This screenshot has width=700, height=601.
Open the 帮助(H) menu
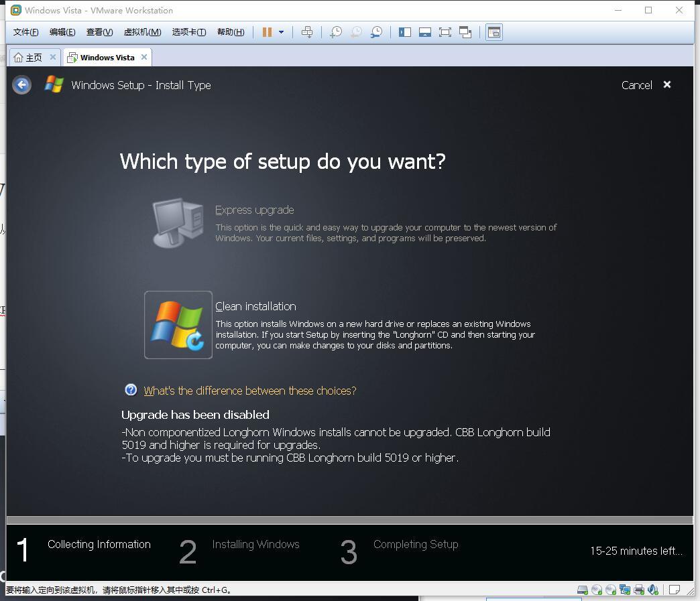tap(231, 32)
